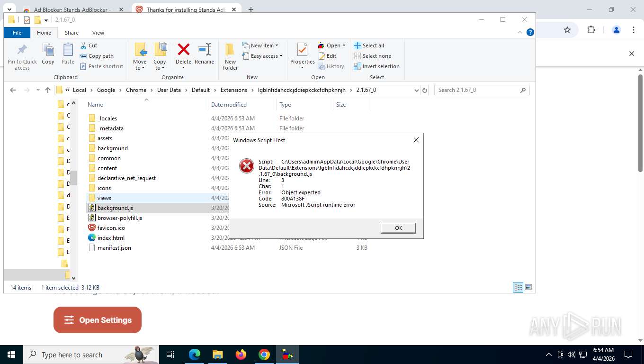Open a new Chrome tab
Image resolution: width=644 pixels, height=364 pixels.
click(251, 9)
